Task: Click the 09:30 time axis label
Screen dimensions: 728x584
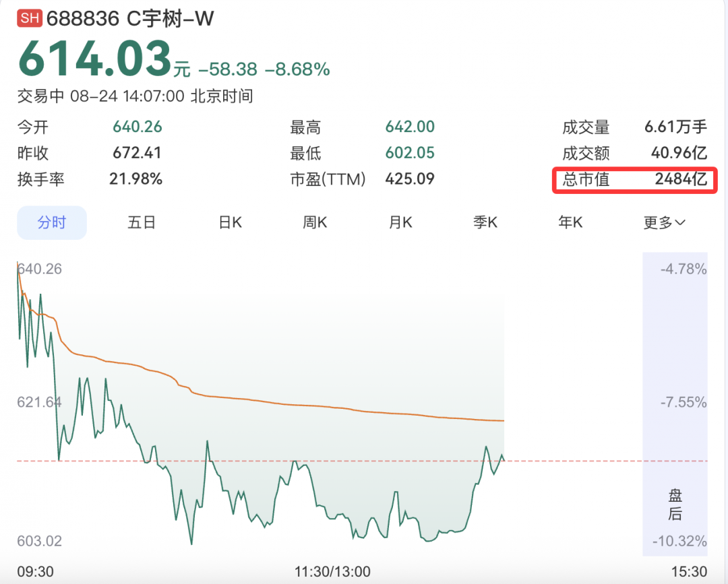Action: [x=35, y=571]
